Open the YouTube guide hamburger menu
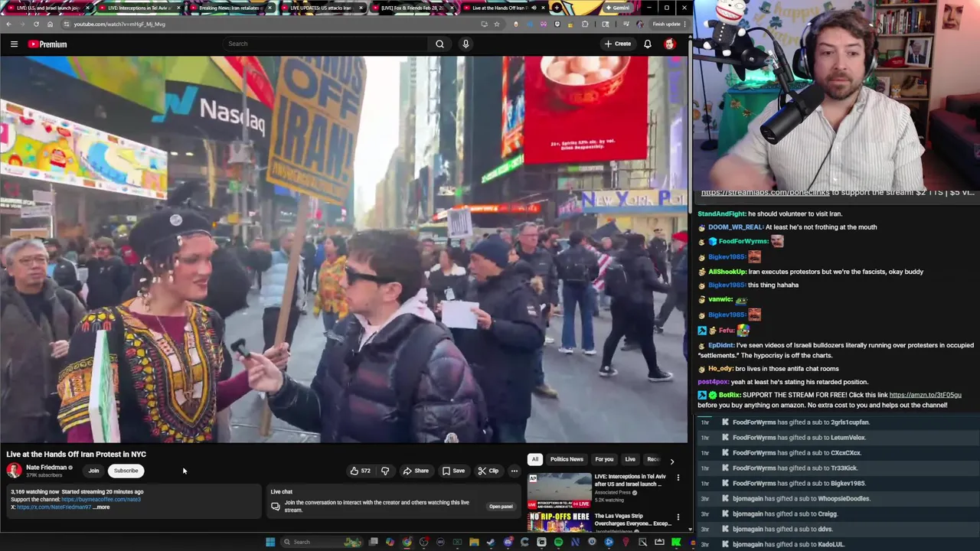980x551 pixels. coord(14,44)
